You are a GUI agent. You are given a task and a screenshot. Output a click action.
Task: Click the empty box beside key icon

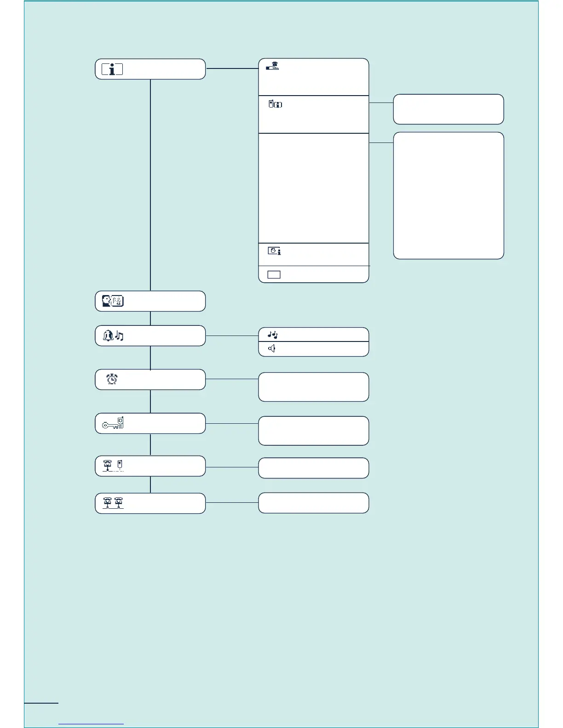314,431
